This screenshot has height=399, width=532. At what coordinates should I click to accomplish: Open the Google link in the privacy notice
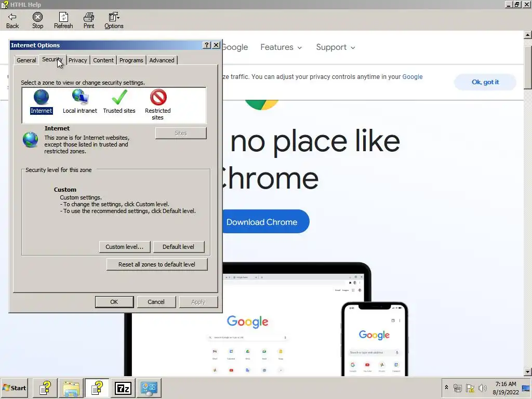[x=412, y=77]
